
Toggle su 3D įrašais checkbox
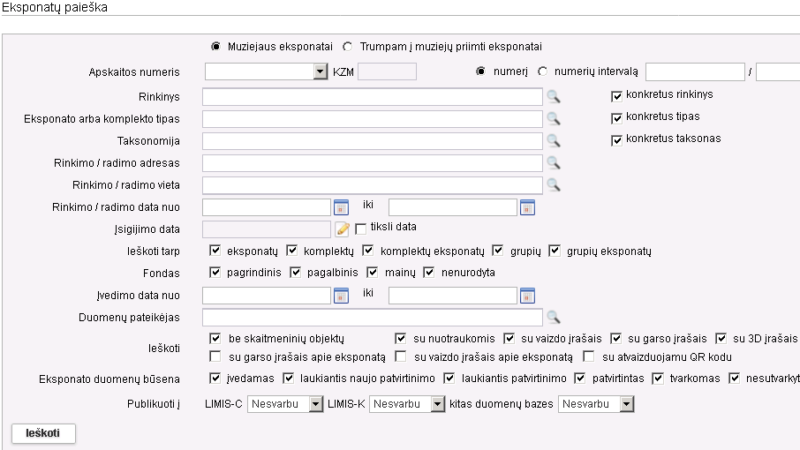coord(721,338)
